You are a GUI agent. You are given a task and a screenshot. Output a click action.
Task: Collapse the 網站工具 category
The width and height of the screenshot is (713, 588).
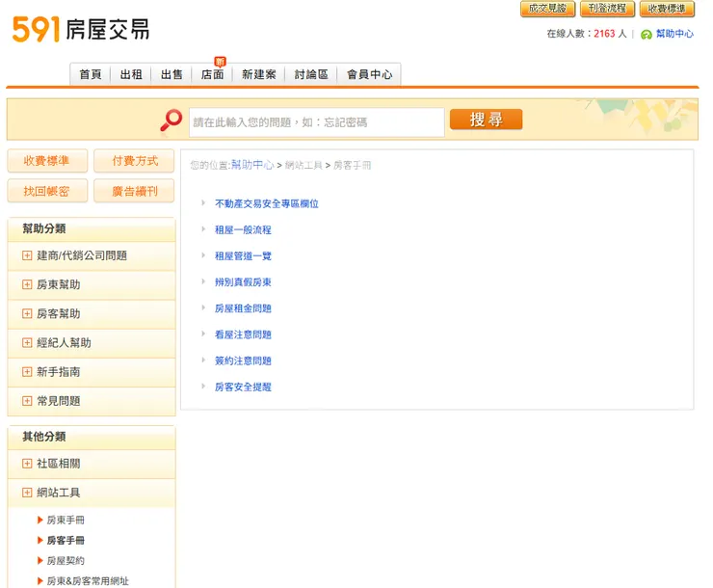click(92, 493)
